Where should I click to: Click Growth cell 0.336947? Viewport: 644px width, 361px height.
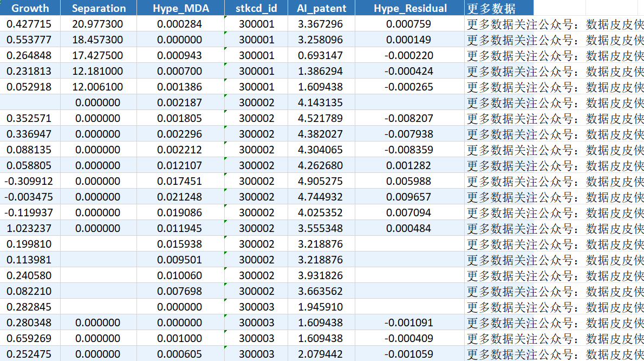point(30,134)
